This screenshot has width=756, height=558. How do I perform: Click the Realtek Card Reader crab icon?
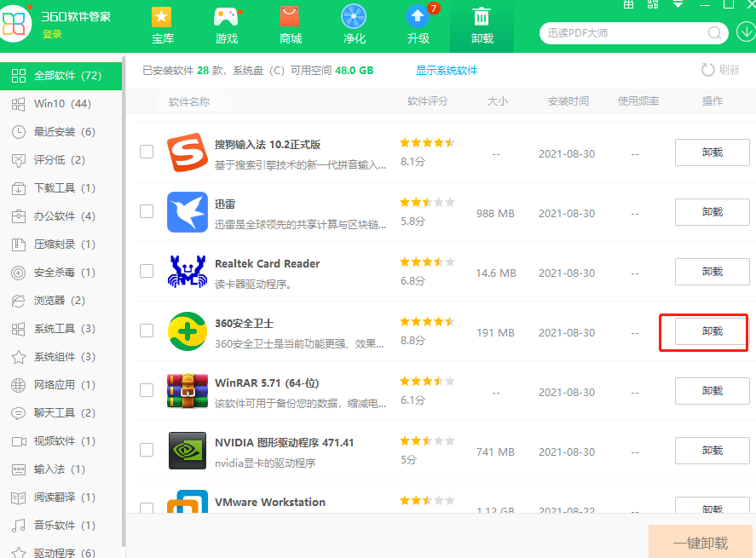(188, 272)
